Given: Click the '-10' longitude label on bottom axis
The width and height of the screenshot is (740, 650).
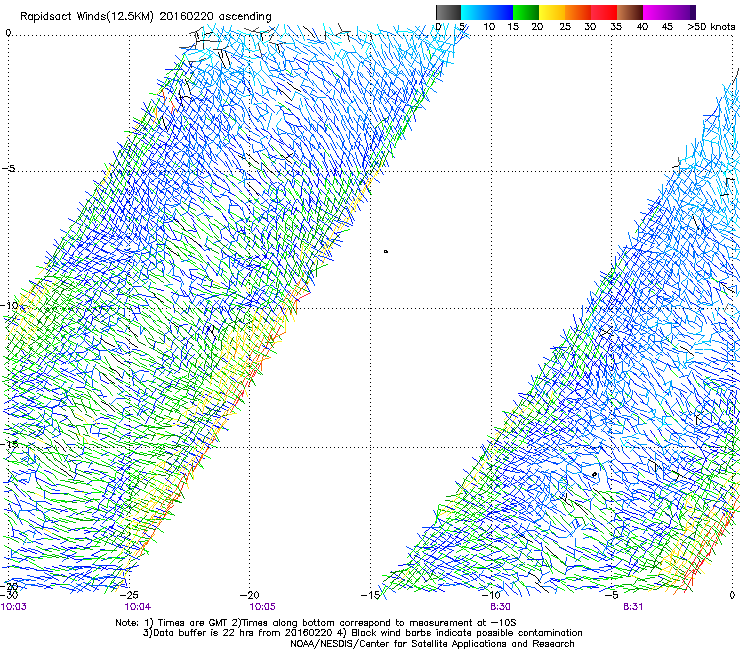Looking at the screenshot, I should tap(491, 595).
